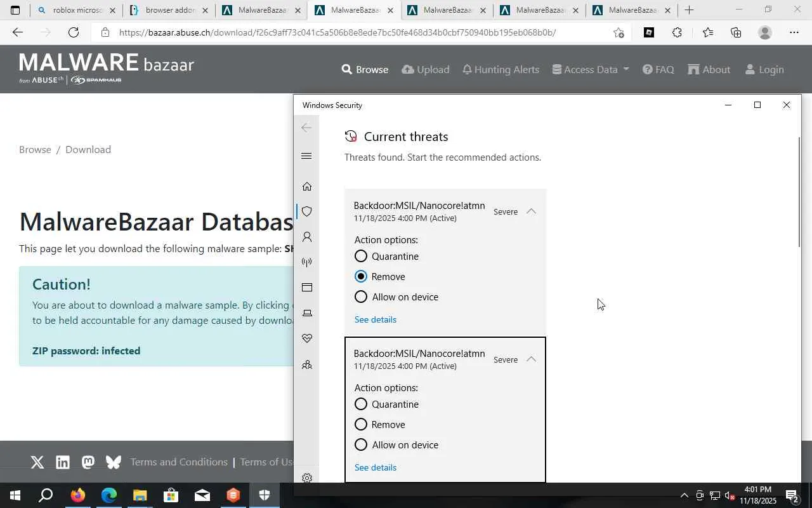
Task: Select Allow on device for first threat
Action: 361,297
